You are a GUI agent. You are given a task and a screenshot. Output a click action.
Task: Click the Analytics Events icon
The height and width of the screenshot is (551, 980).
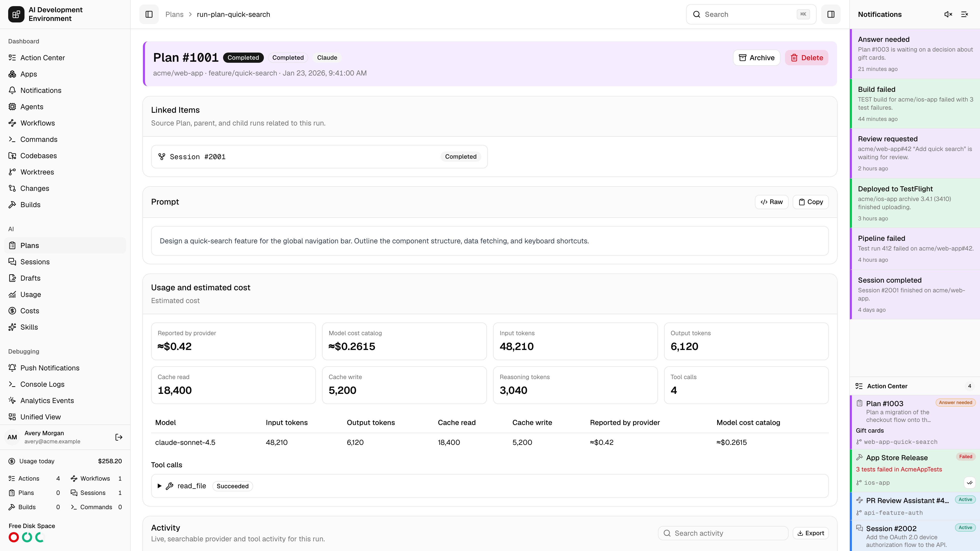(12, 401)
